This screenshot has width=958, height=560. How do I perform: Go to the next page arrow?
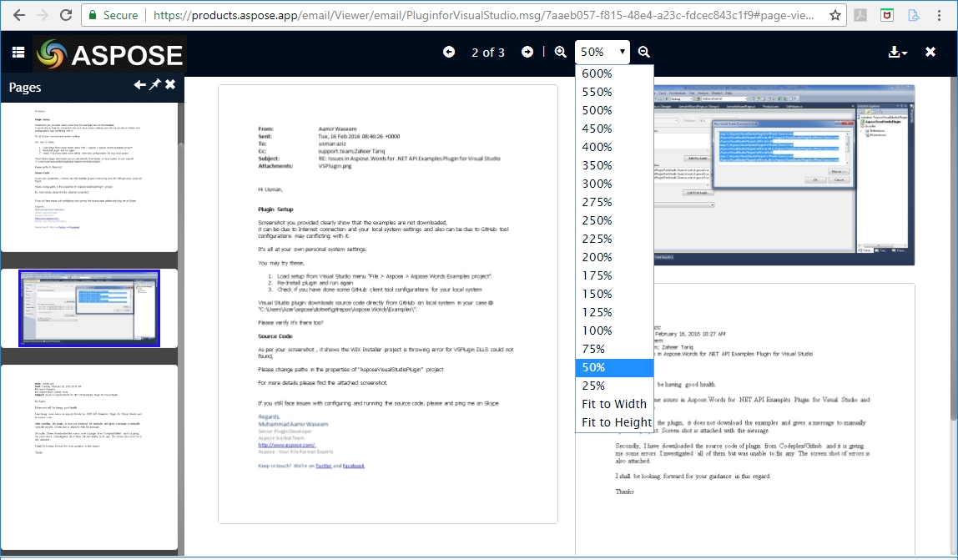[527, 52]
